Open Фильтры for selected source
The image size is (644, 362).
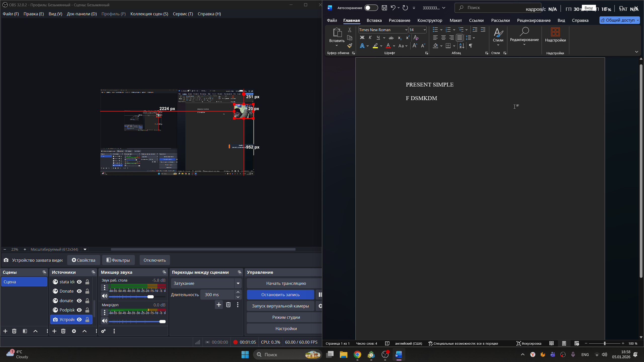coord(118,260)
